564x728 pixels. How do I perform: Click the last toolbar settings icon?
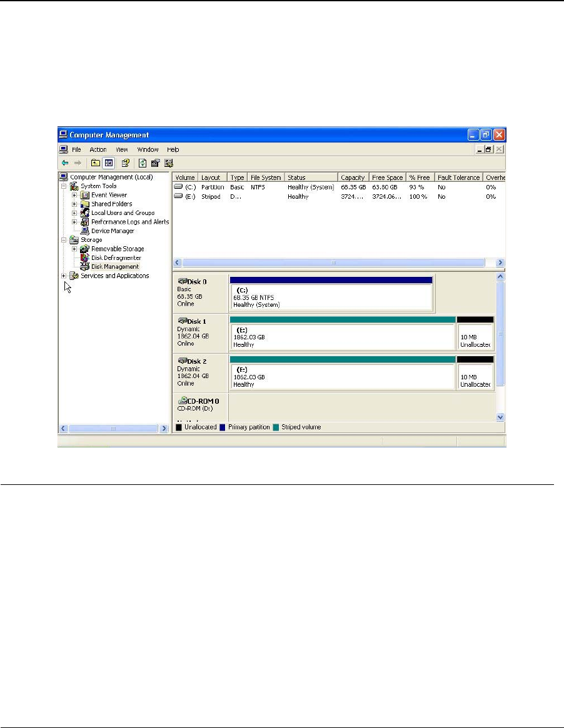(169, 163)
